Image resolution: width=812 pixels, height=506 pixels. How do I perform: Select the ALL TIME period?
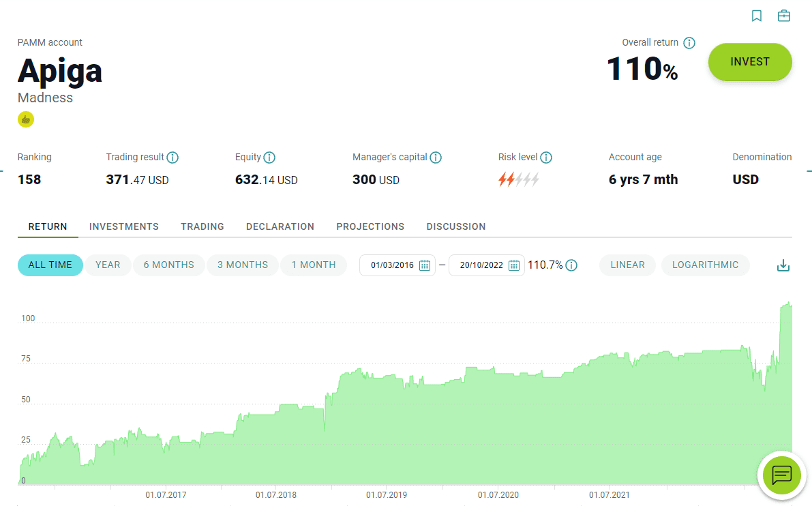tap(50, 265)
